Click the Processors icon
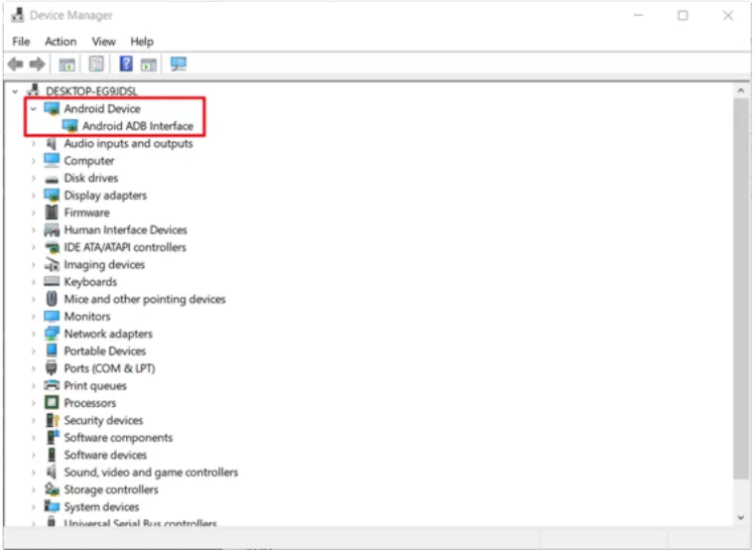This screenshot has height=551, width=756. 52,402
